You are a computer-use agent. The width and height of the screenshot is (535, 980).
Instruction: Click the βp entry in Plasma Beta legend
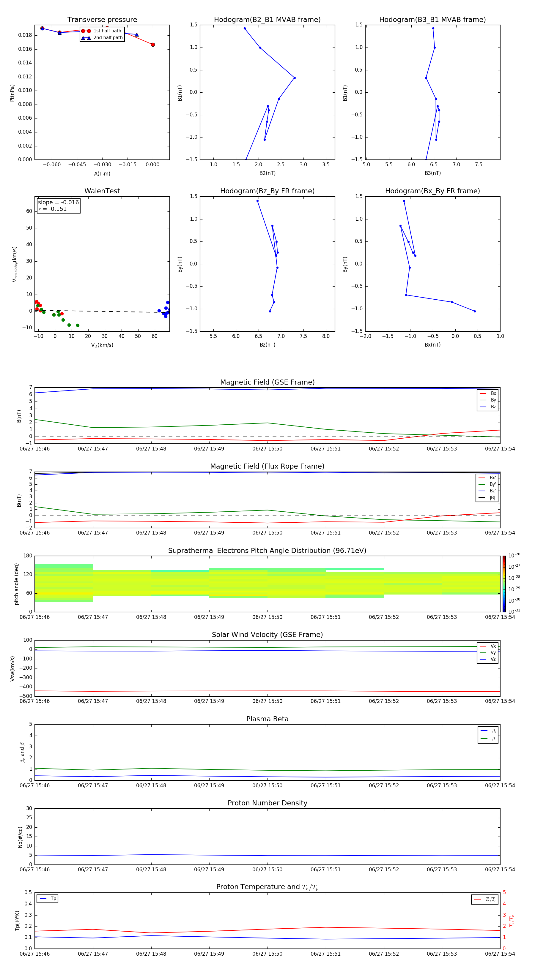click(488, 731)
